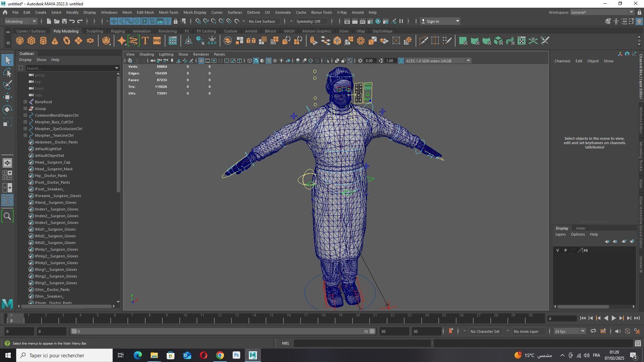Expand the Morpher_Buzz_CutCtrl node
Image resolution: width=644 pixels, height=362 pixels.
[25, 122]
